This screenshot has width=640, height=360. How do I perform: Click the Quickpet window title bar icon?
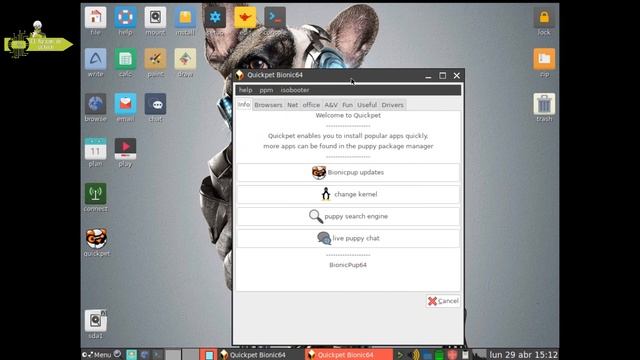[240, 75]
